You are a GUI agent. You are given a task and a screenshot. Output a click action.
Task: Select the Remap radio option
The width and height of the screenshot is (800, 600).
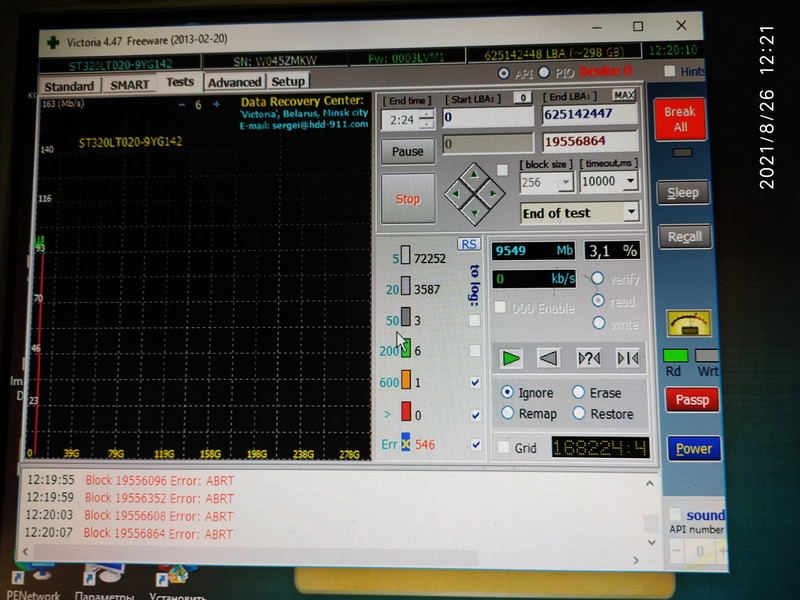coord(508,414)
